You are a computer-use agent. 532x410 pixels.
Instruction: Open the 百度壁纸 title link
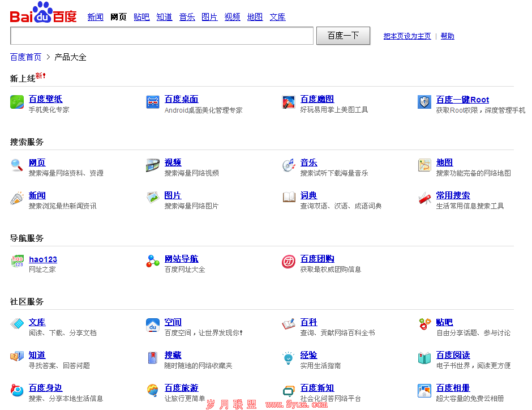(45, 99)
